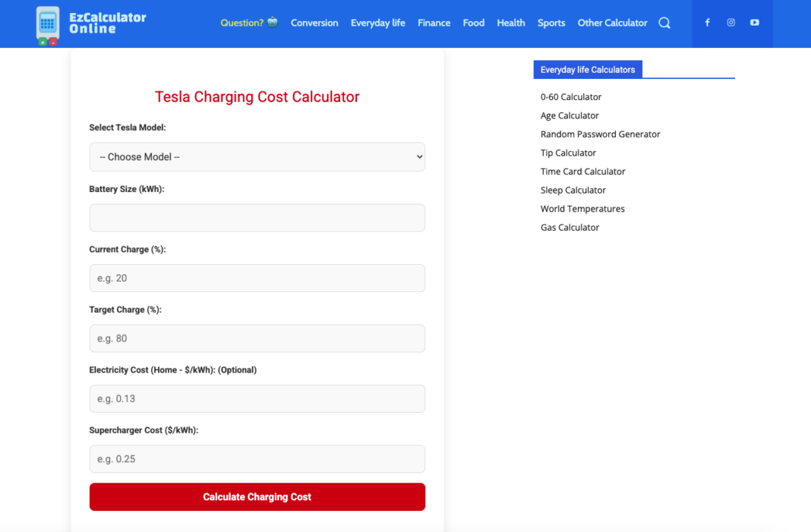This screenshot has height=532, width=811.
Task: Click the Facebook icon
Action: (707, 23)
